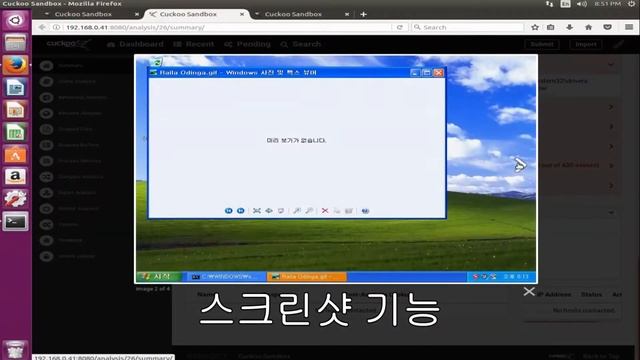Screen dimensions: 640x360
Task: Open the network indicator in the top panel
Action: pos(549,4)
